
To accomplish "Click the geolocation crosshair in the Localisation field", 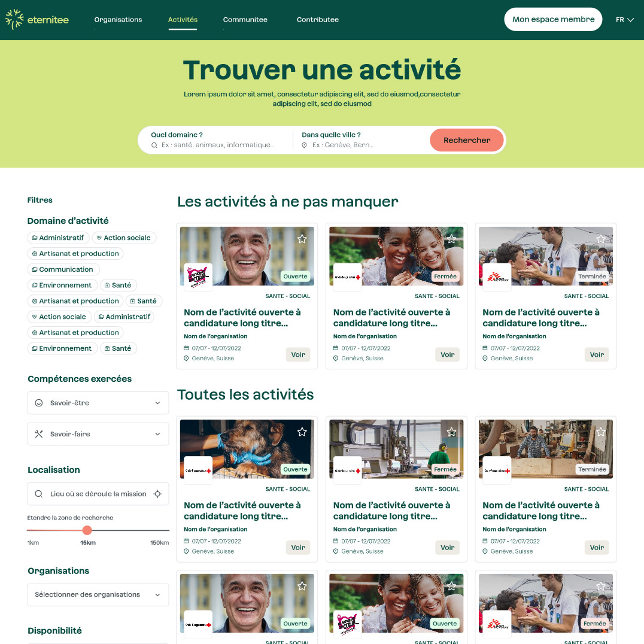I will click(157, 494).
